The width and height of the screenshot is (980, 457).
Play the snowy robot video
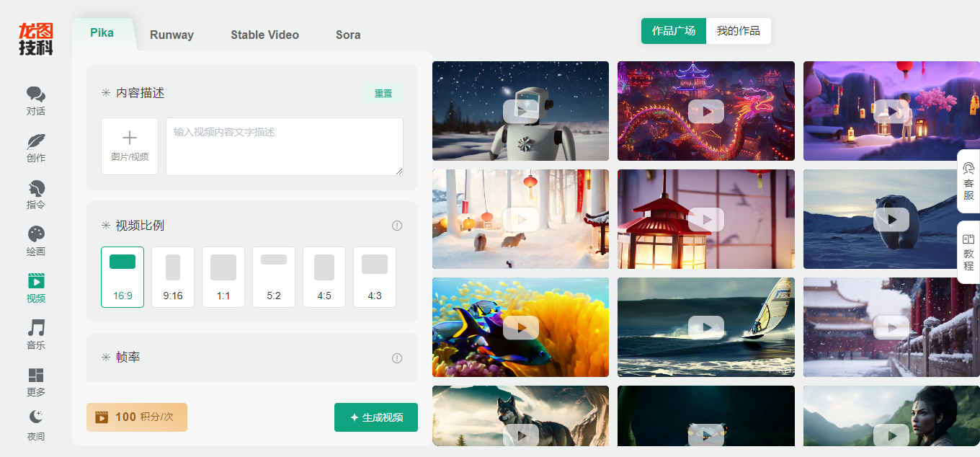pos(520,111)
